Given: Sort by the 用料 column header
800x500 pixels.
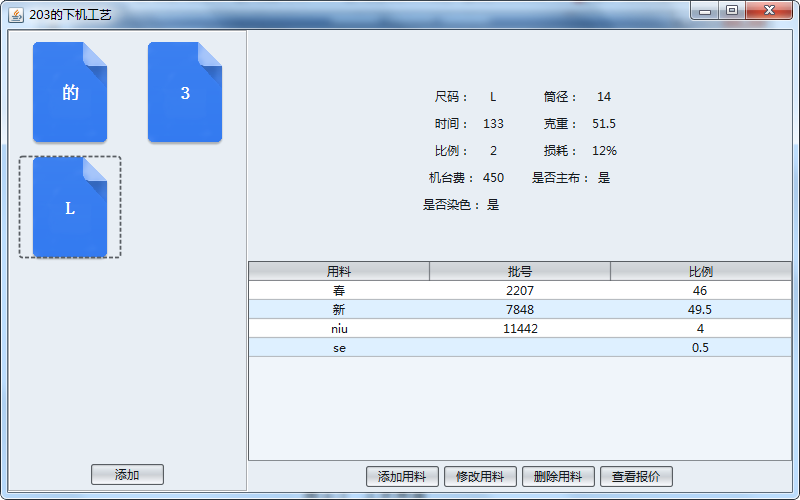Looking at the screenshot, I should (339, 271).
